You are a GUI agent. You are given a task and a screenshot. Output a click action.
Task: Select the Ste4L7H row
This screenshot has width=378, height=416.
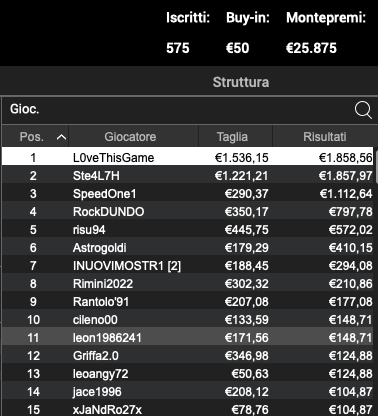(187, 175)
